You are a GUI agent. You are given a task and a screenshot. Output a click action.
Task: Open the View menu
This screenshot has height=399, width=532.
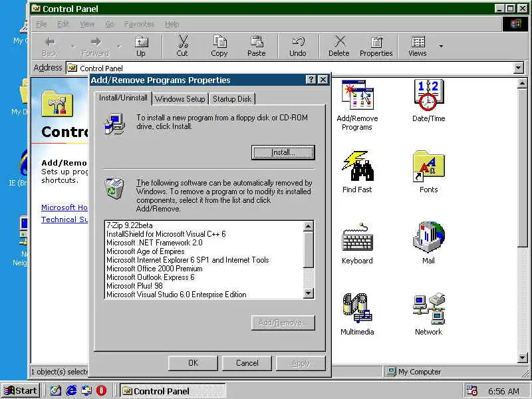87,24
